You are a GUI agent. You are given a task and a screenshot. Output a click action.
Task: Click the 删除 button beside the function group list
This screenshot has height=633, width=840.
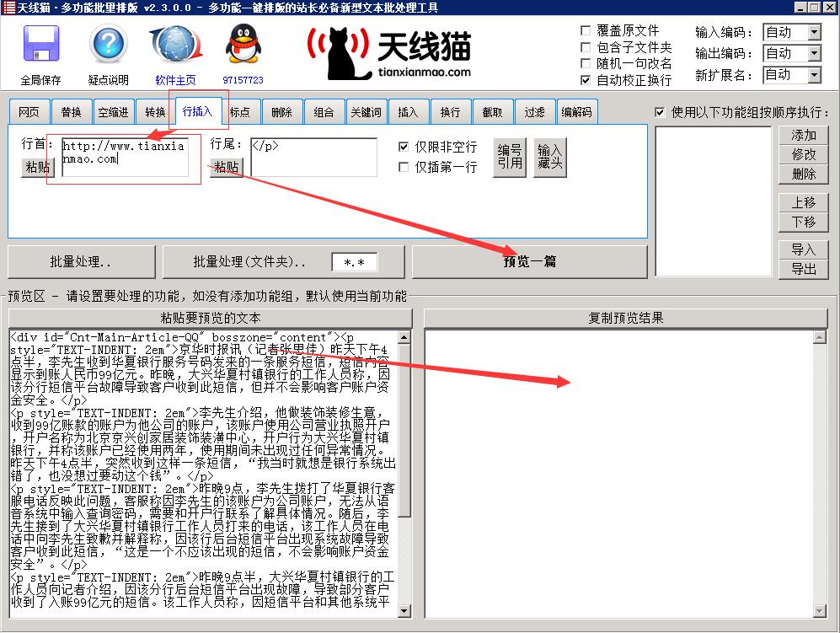pos(804,174)
